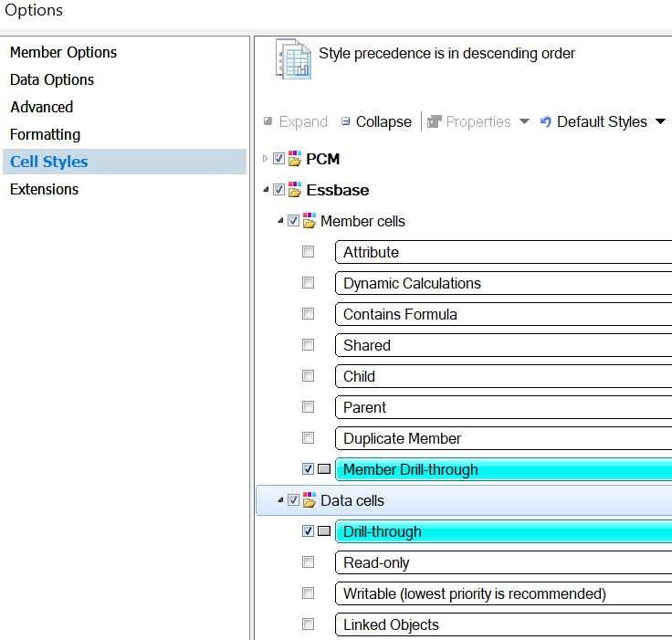Click the Member cells folder icon
The height and width of the screenshot is (640, 672).
pos(309,221)
